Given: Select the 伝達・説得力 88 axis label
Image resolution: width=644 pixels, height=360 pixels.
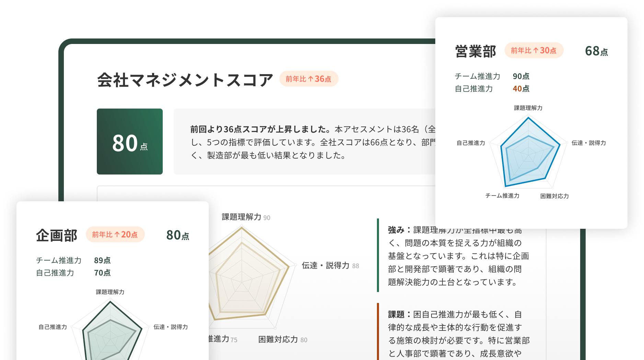Looking at the screenshot, I should 330,266.
